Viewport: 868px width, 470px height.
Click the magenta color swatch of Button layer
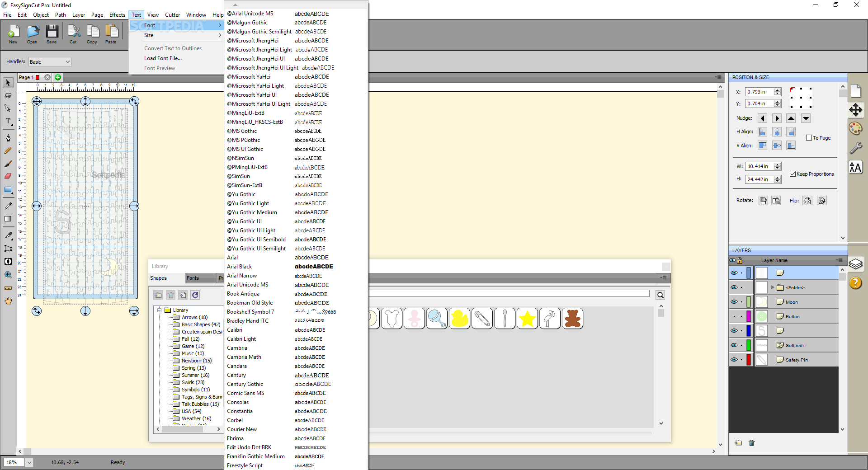(x=749, y=316)
